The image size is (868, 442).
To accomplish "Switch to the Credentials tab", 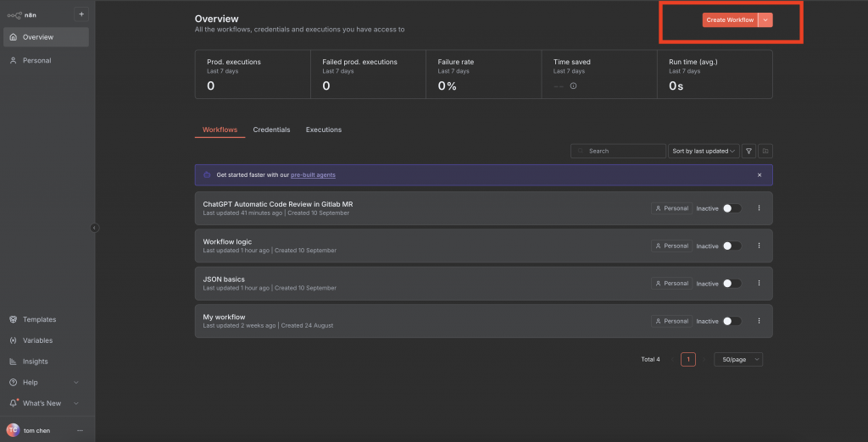I will click(x=271, y=130).
